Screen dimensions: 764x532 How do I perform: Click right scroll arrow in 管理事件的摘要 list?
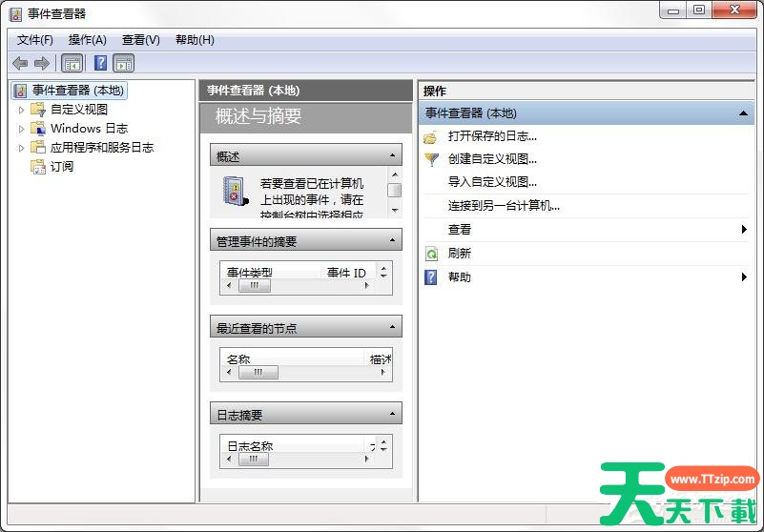[367, 285]
